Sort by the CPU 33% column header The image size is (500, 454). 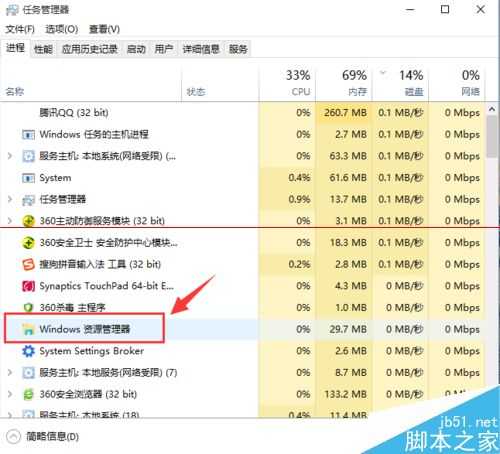[x=287, y=83]
